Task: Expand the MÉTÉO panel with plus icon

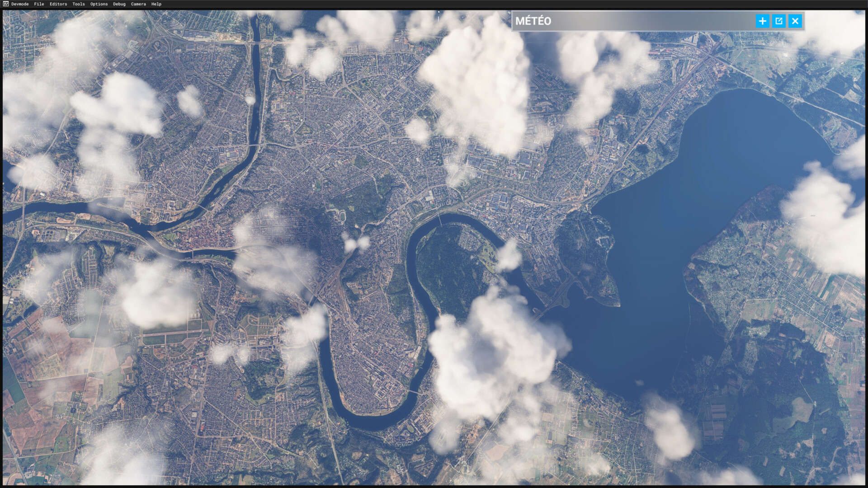Action: click(762, 21)
